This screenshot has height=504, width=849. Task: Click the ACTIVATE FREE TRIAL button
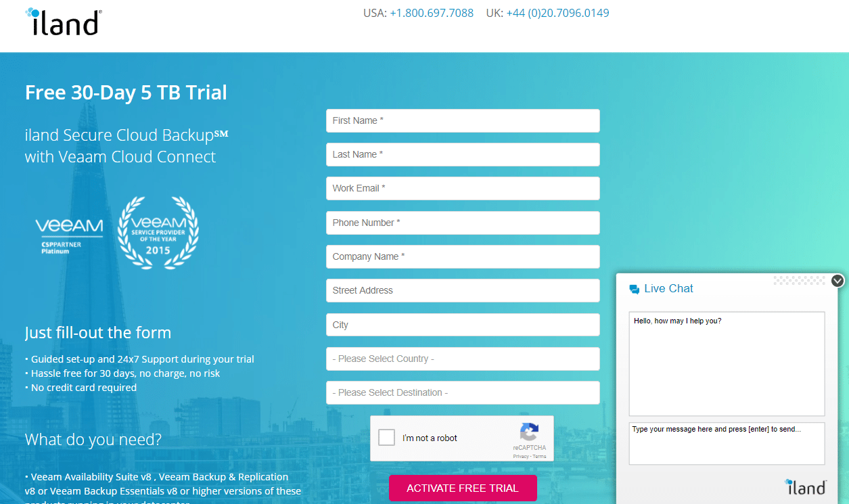coord(463,488)
